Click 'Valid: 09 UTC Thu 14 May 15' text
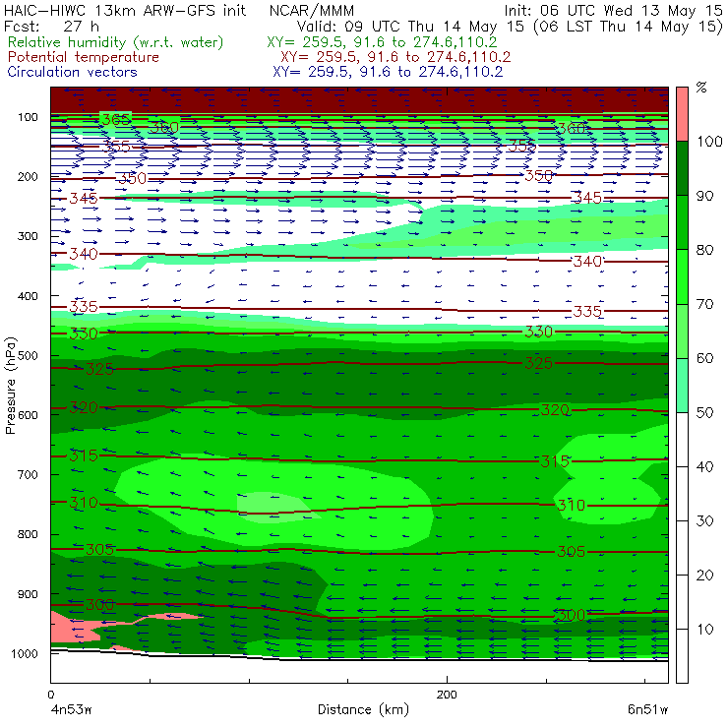 point(413,26)
